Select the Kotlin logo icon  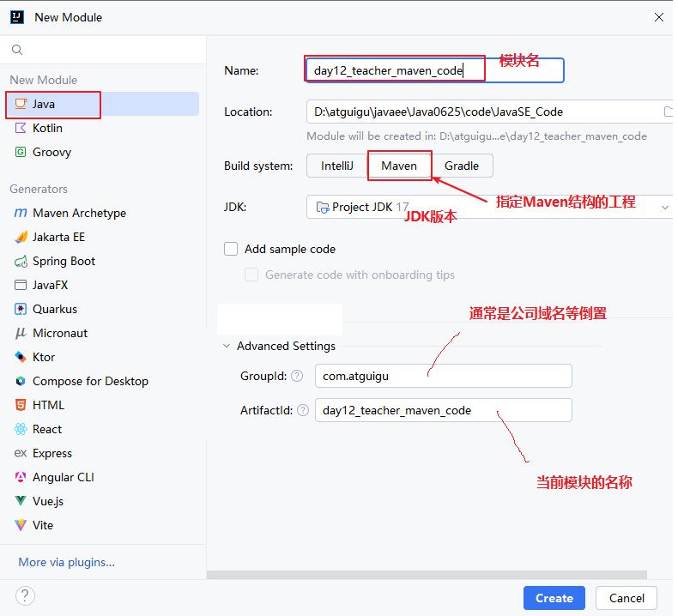[x=21, y=128]
